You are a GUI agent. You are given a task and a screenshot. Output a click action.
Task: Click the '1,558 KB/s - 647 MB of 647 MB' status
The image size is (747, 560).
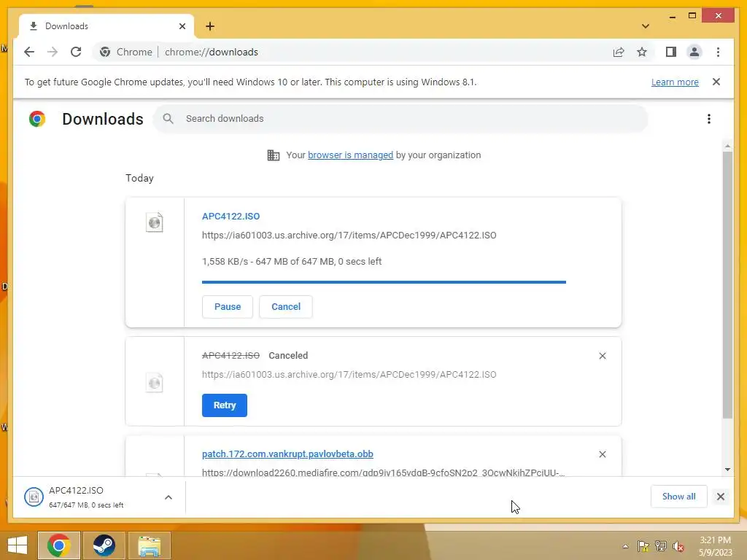click(x=292, y=262)
